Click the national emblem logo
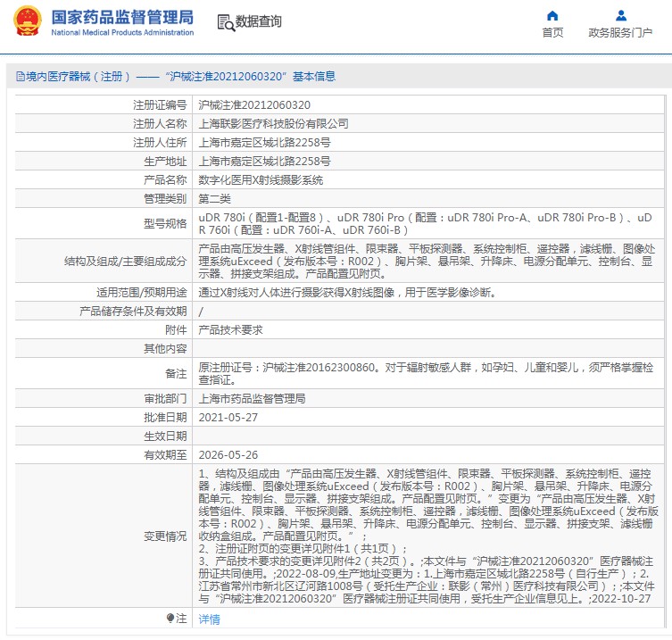The width and height of the screenshot is (672, 640). click(28, 21)
